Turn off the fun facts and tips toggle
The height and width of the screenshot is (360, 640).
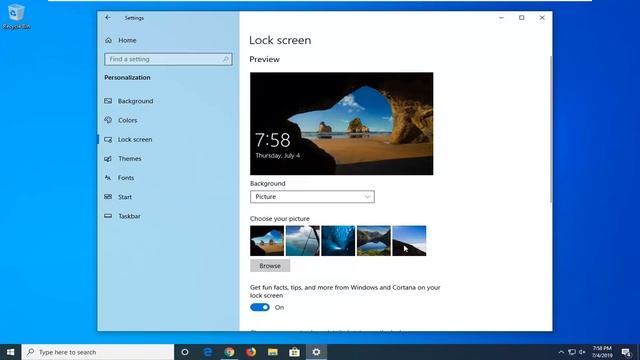coord(260,307)
